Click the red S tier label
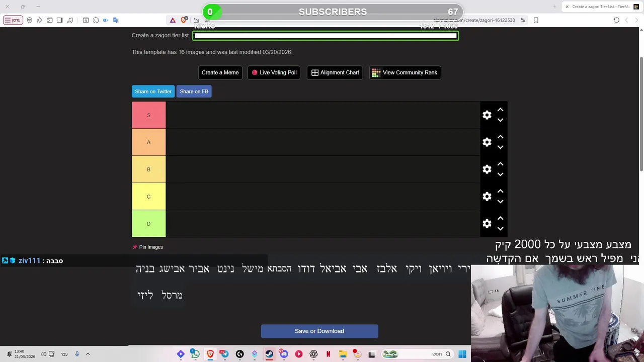The width and height of the screenshot is (644, 362). click(x=148, y=115)
